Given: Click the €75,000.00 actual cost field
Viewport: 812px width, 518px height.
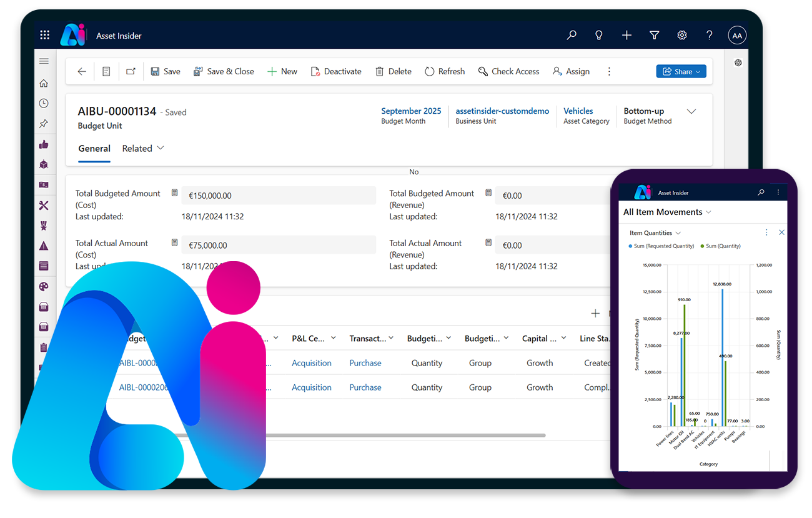Looking at the screenshot, I should tap(279, 245).
